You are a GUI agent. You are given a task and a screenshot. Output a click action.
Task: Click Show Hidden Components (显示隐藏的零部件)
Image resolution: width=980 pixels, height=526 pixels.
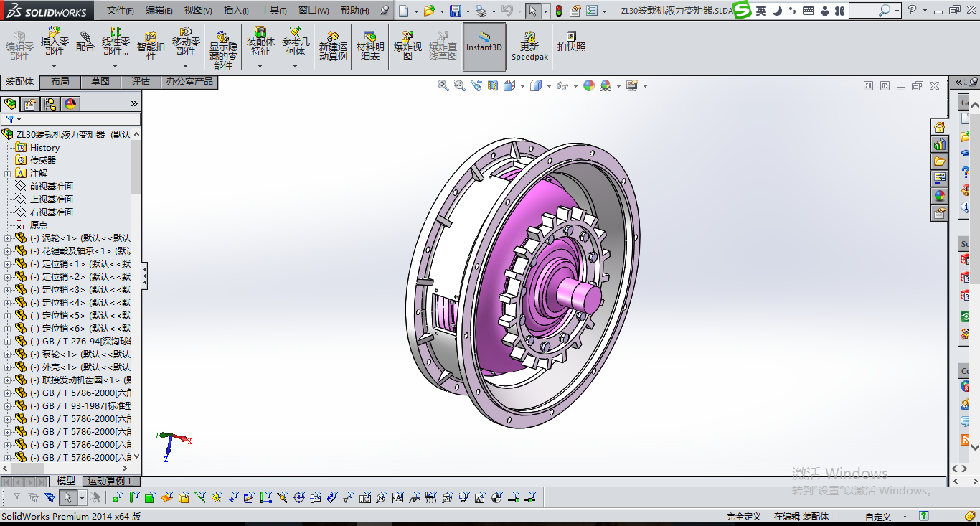tap(223, 50)
